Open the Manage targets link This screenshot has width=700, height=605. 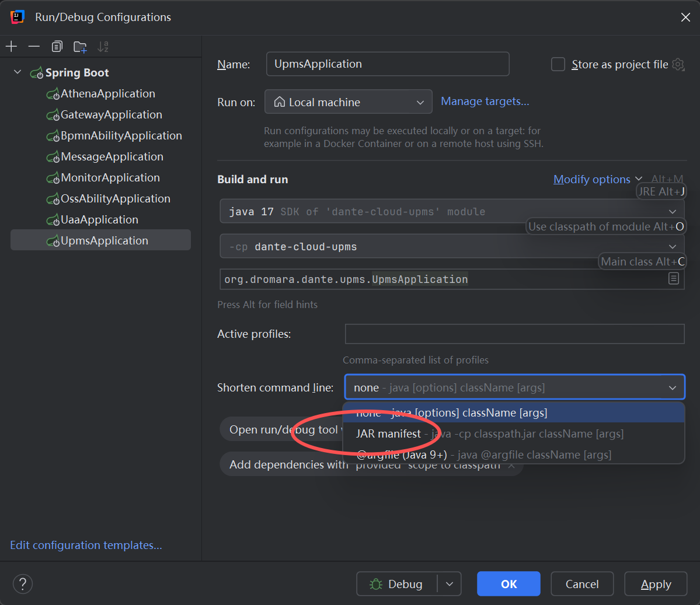click(x=485, y=102)
